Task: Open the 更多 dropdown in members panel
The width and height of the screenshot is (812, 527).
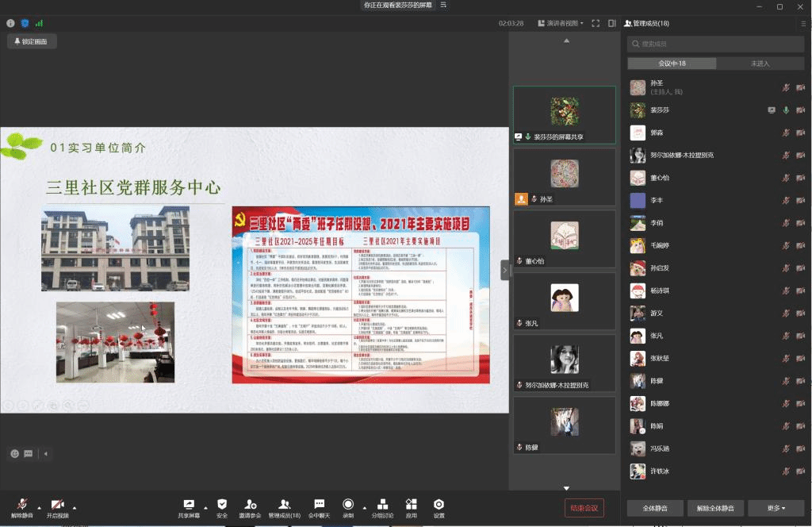Action: (776, 508)
